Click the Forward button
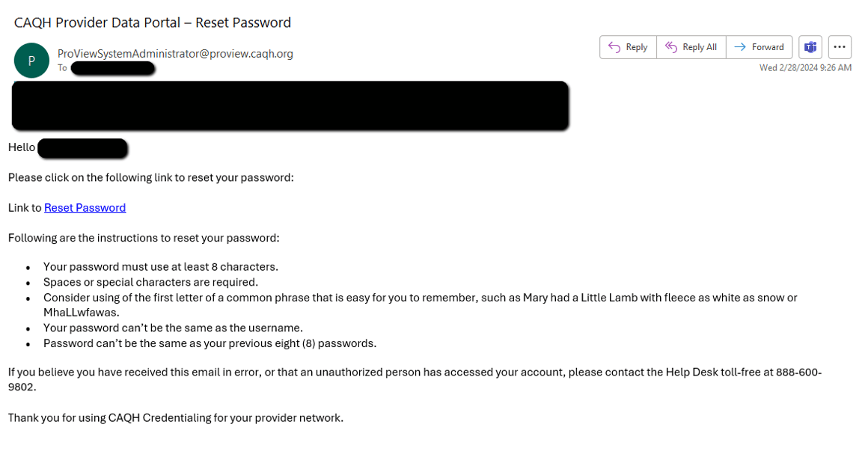868x454 pixels. point(759,46)
